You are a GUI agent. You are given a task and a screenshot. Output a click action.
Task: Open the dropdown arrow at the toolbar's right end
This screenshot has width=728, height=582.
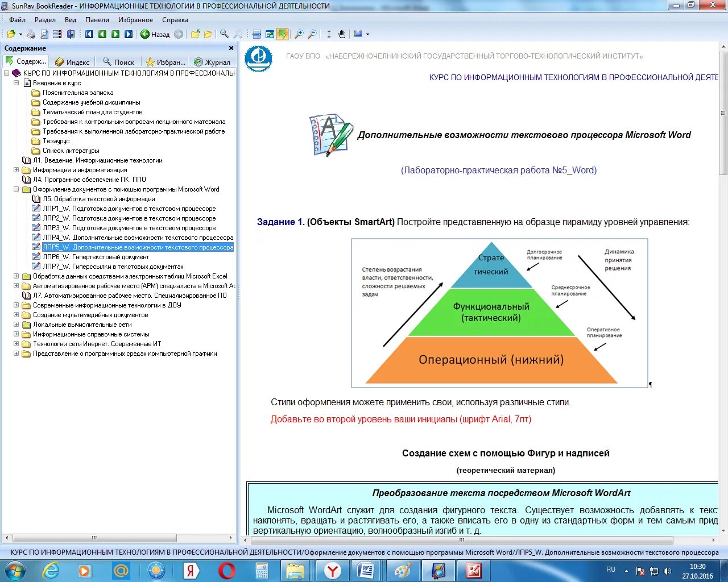point(367,34)
